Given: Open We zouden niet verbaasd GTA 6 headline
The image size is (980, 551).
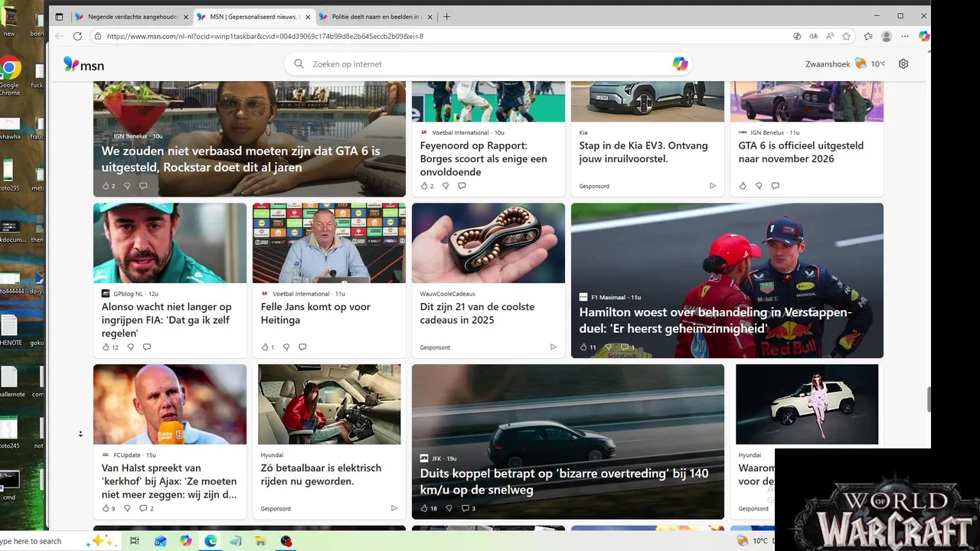Looking at the screenshot, I should click(240, 159).
